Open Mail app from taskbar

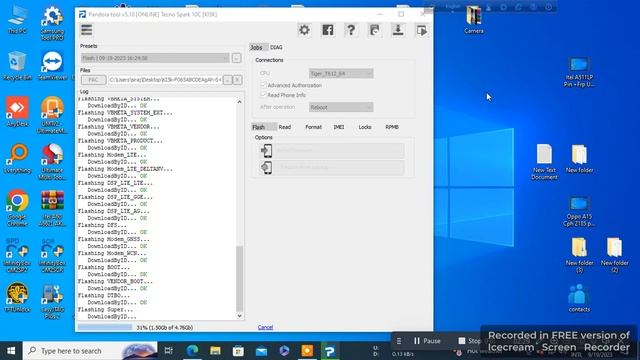(x=261, y=351)
